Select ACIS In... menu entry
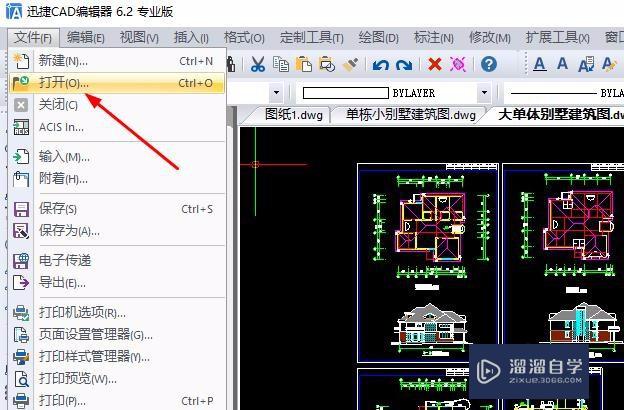 [x=117, y=127]
